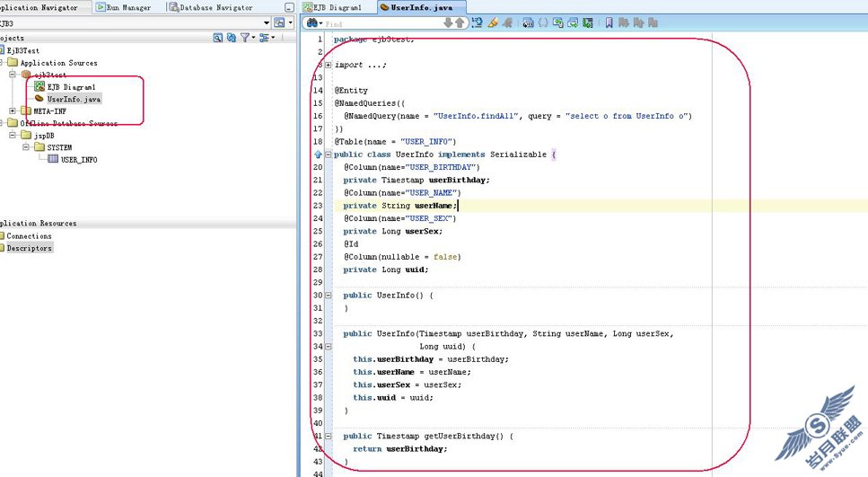
Task: Minimize the navigator panel with the corner button
Action: pos(289,8)
